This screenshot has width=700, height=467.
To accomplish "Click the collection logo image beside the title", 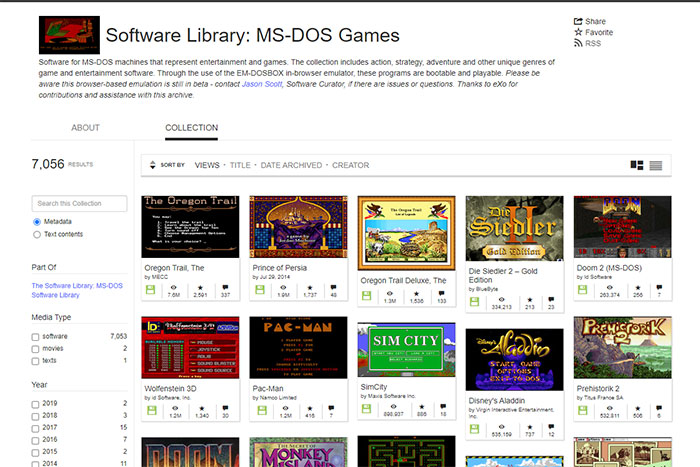I will pyautogui.click(x=69, y=35).
